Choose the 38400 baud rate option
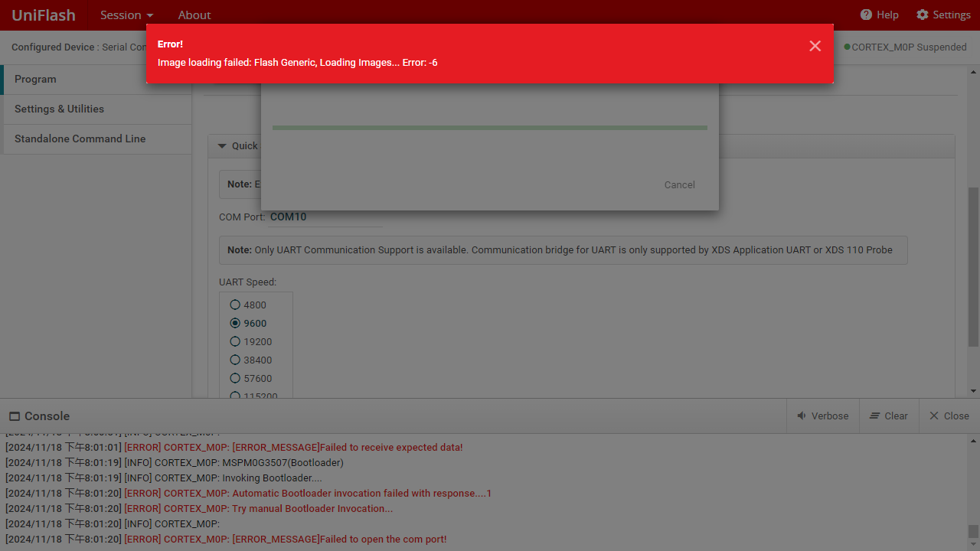Screen dimensions: 980x551 [236, 360]
